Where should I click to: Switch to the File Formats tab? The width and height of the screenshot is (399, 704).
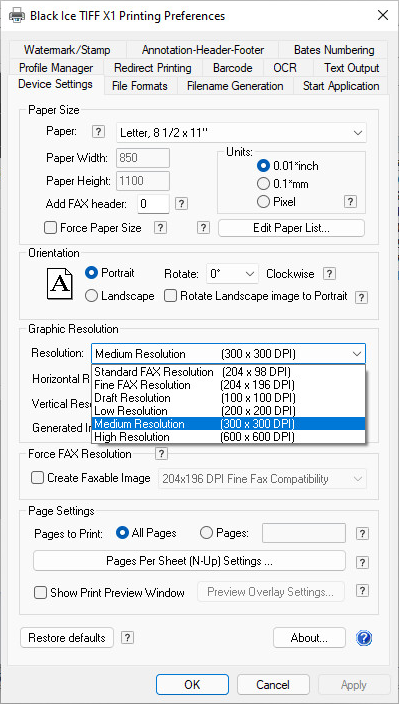[x=140, y=86]
